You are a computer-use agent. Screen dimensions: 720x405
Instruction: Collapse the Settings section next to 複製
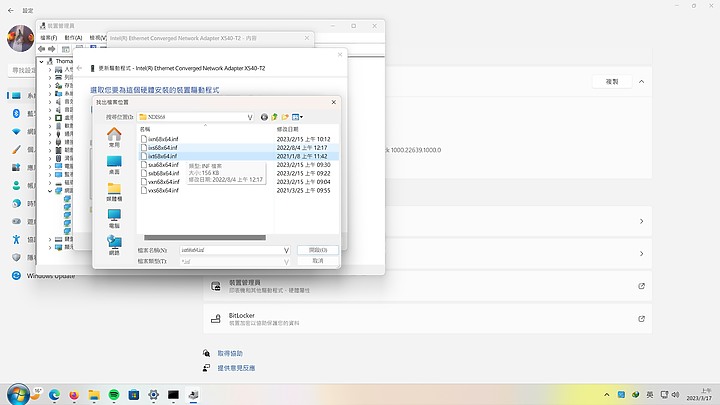coord(641,82)
